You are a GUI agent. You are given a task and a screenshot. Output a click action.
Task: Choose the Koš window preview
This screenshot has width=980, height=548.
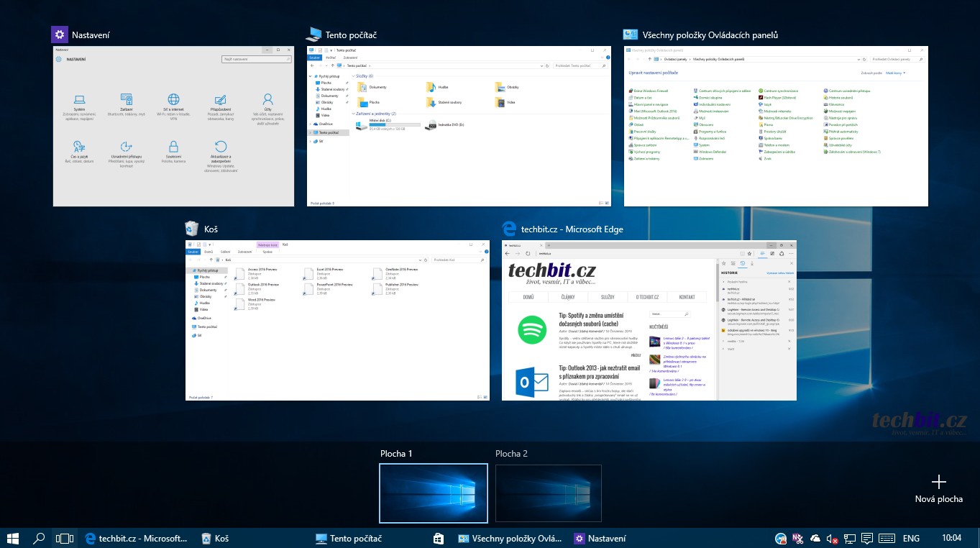point(337,320)
